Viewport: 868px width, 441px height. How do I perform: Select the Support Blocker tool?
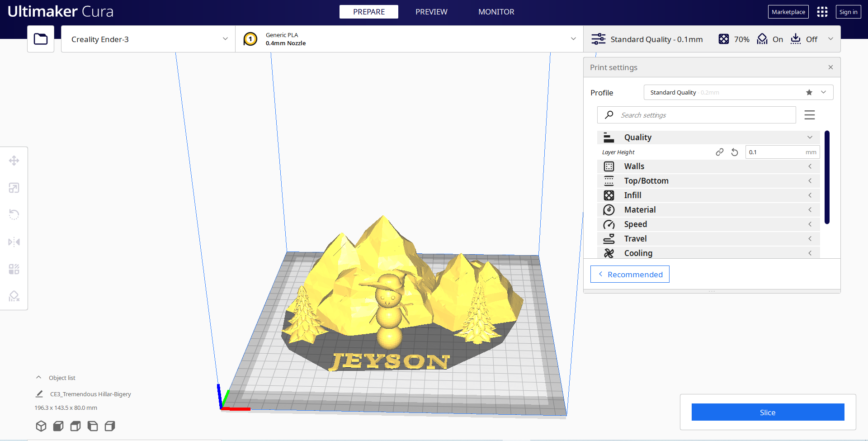[x=14, y=296]
